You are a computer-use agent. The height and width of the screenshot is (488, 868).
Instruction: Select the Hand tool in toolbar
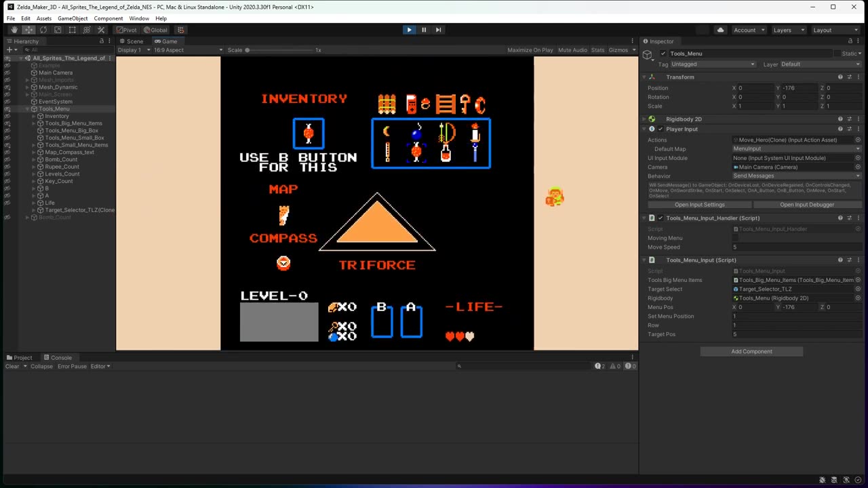14,30
